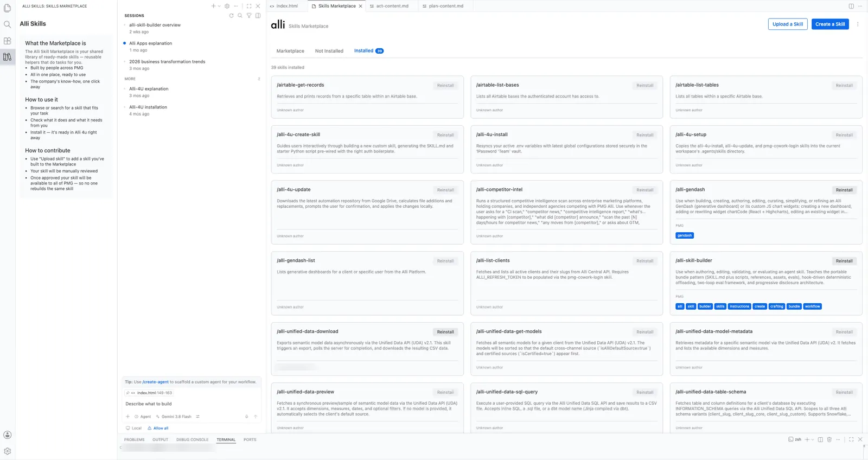
Task: Open Search in the activity bar
Action: (8, 24)
